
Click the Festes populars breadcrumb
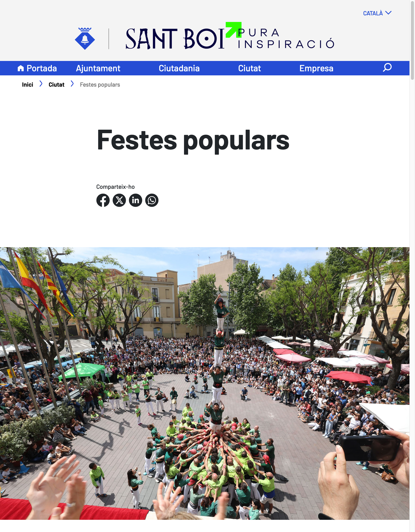tap(100, 85)
